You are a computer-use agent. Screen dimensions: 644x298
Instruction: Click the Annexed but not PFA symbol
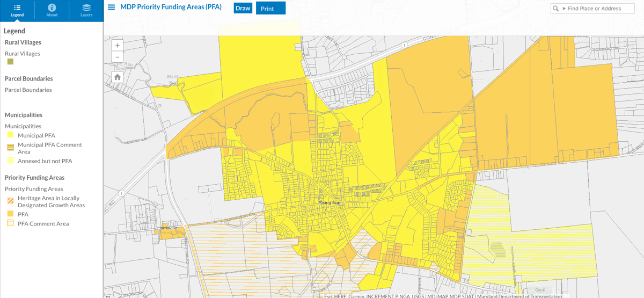point(10,161)
